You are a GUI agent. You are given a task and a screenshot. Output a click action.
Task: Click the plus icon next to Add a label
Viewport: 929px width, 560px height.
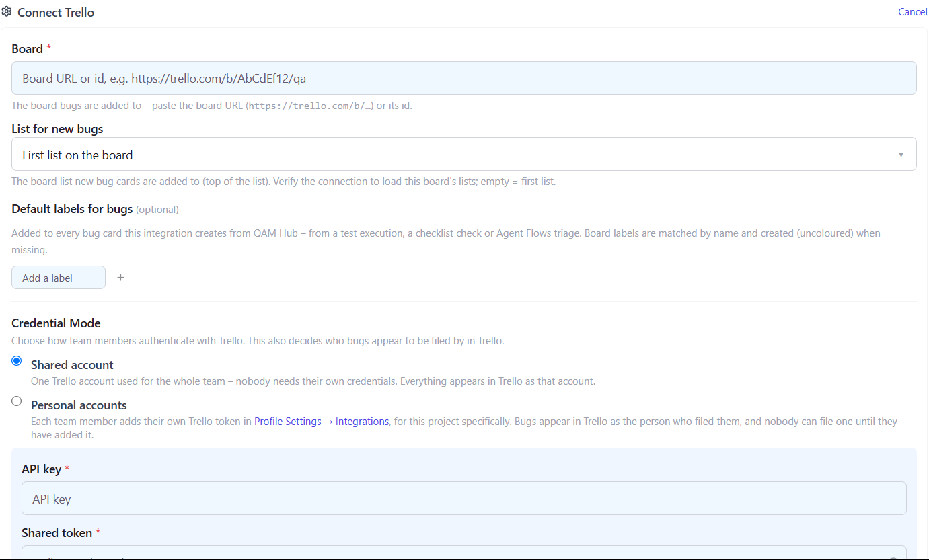(121, 277)
